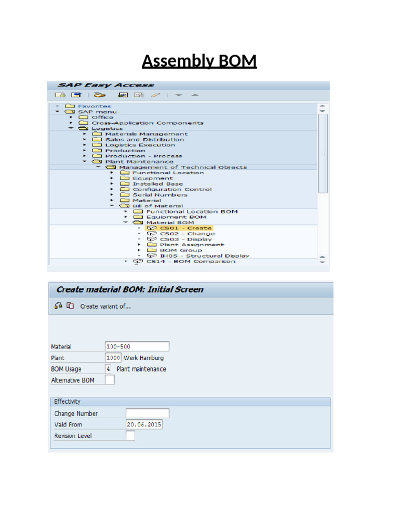Image resolution: width=399 pixels, height=532 pixels.
Task: Click the CS02 transaction cube icon
Action: [151, 233]
